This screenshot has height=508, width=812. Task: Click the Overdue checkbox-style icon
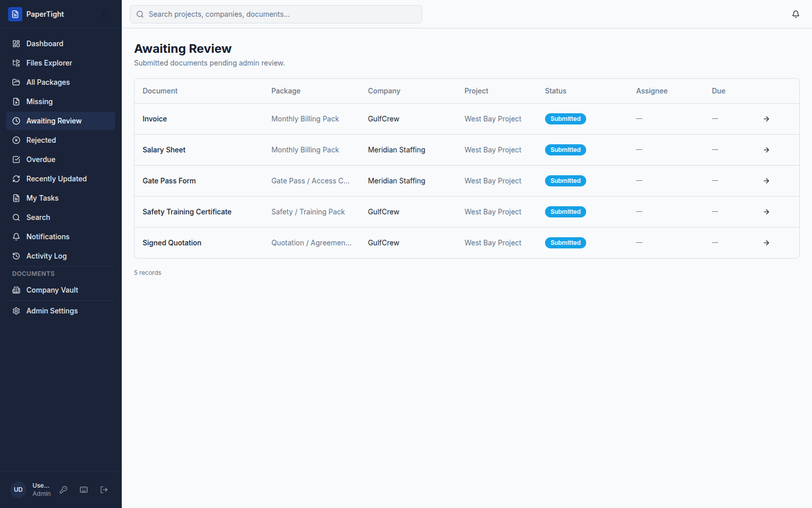[16, 160]
